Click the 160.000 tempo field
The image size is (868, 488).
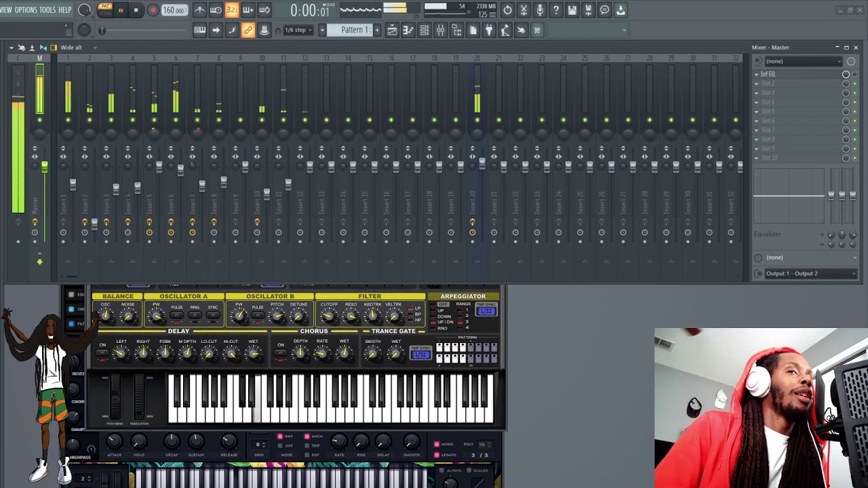[x=174, y=10]
